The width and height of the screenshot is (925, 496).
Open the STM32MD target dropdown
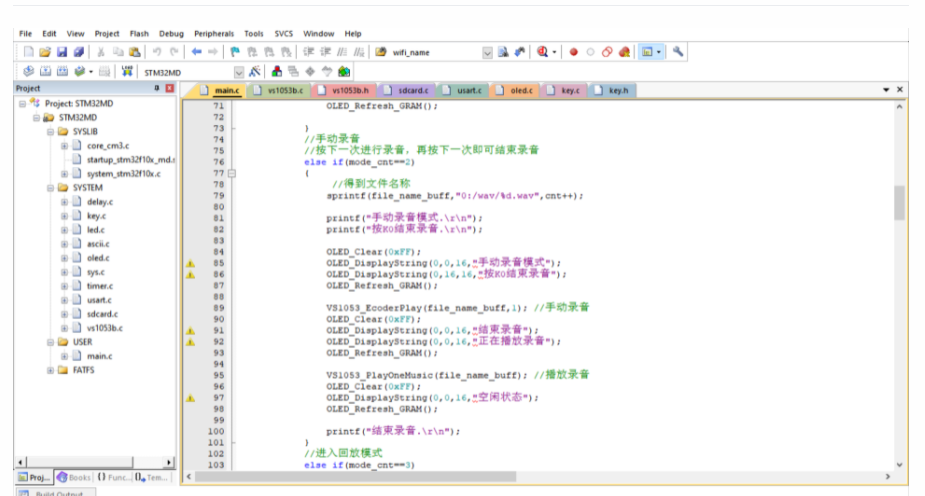[239, 72]
